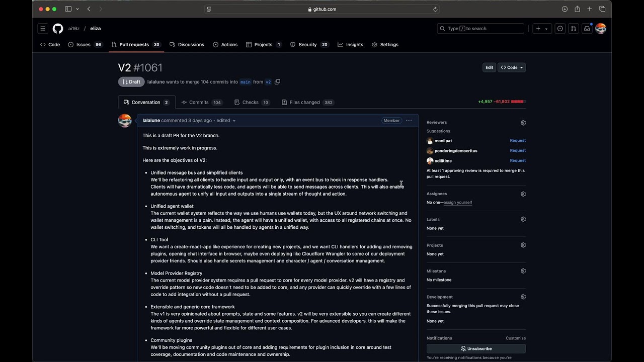Image resolution: width=644 pixels, height=362 pixels.
Task: Request review from monilpat
Action: click(518, 141)
